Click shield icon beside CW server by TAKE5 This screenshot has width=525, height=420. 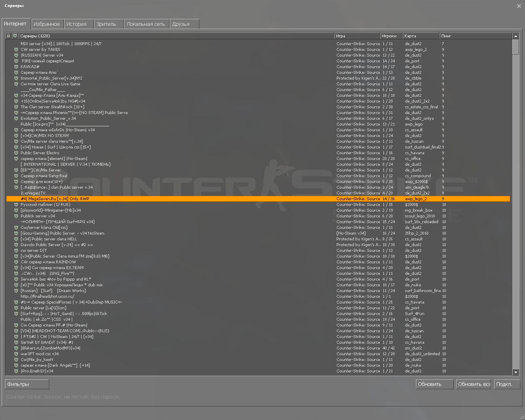coord(16,50)
